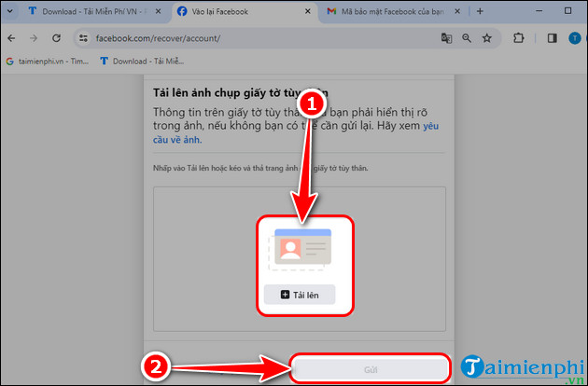The height and width of the screenshot is (386, 588).
Task: Follow the yêu cầu về ảnh link
Action: point(296,132)
